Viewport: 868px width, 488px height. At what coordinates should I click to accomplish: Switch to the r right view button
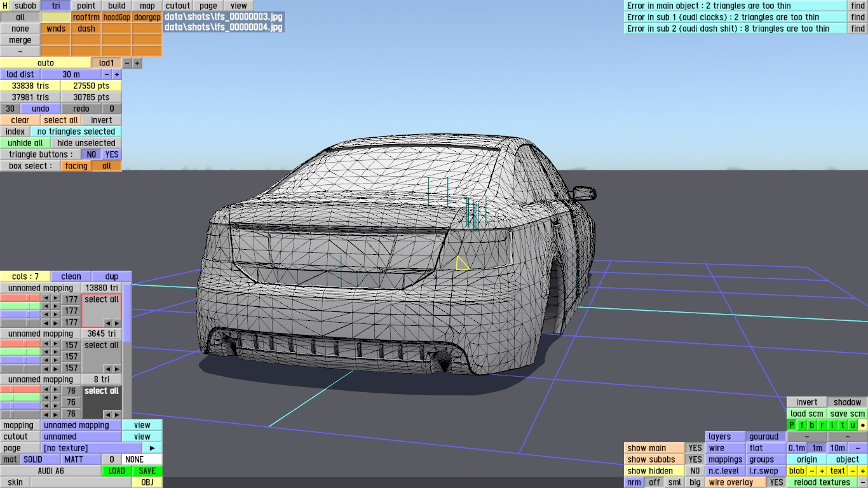[822, 425]
